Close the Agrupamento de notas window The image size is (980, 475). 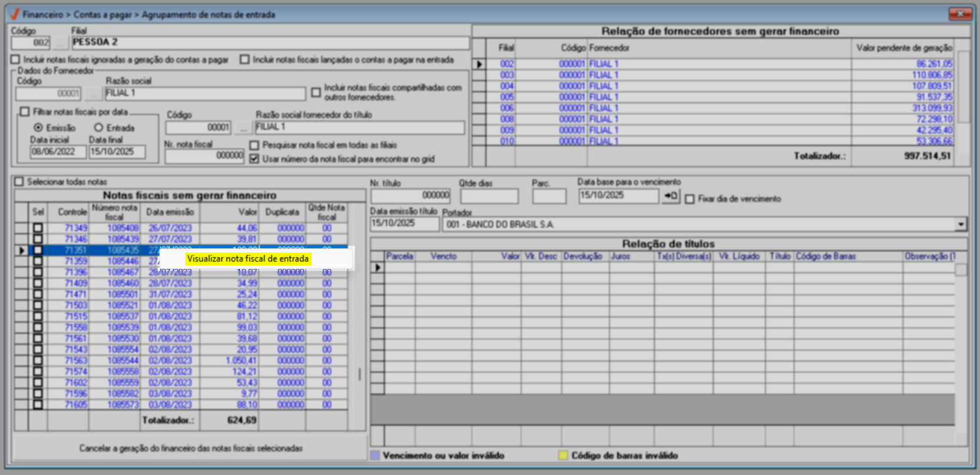pyautogui.click(x=959, y=14)
